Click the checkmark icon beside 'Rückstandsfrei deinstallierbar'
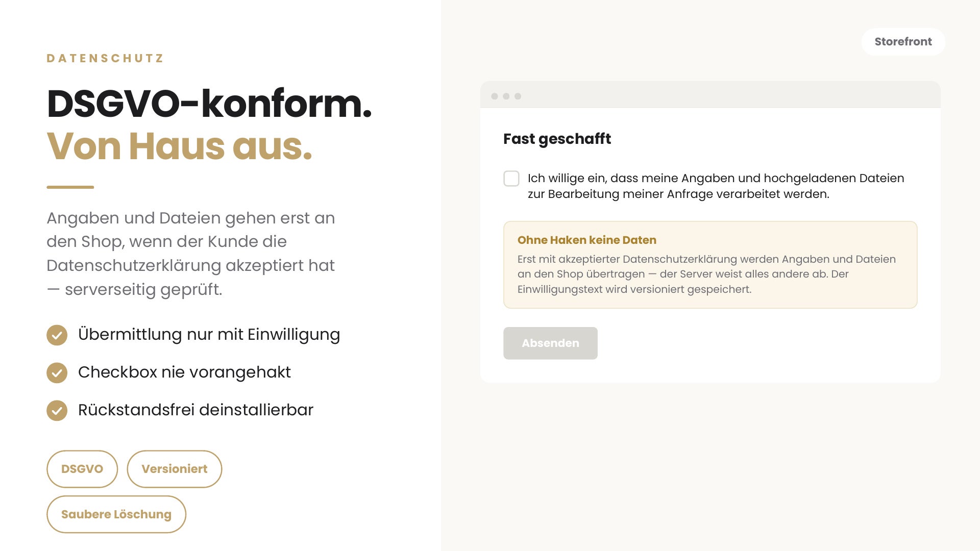Image resolution: width=980 pixels, height=551 pixels. point(57,411)
